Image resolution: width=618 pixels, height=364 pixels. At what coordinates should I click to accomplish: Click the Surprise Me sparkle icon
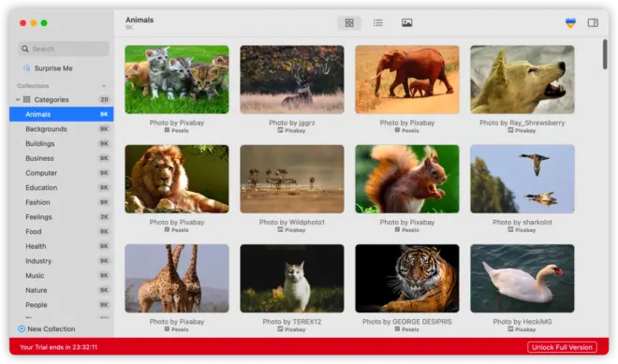(x=26, y=68)
